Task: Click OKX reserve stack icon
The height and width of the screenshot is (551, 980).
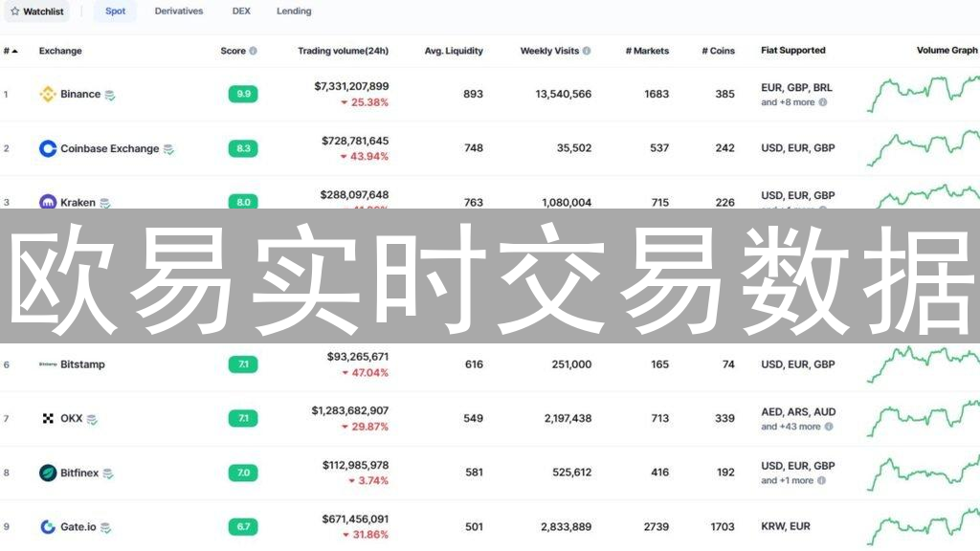Action: 92,420
